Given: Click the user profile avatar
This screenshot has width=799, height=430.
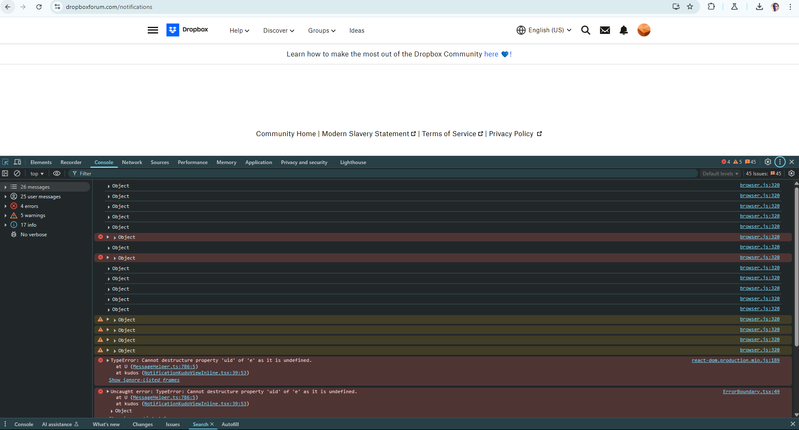Looking at the screenshot, I should point(644,30).
